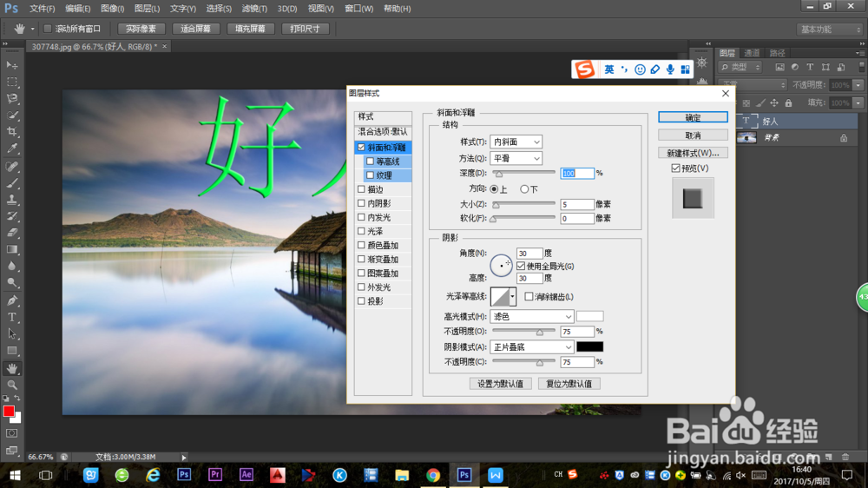Toggle Quick Mask mode icon
Screen dimensions: 868x488
11,433
